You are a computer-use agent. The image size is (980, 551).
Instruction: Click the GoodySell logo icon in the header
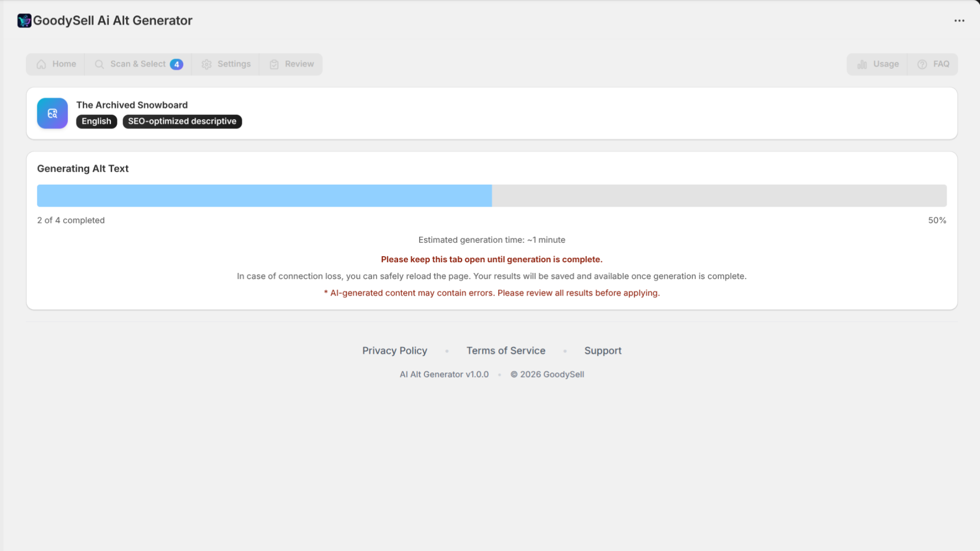pyautogui.click(x=24, y=20)
